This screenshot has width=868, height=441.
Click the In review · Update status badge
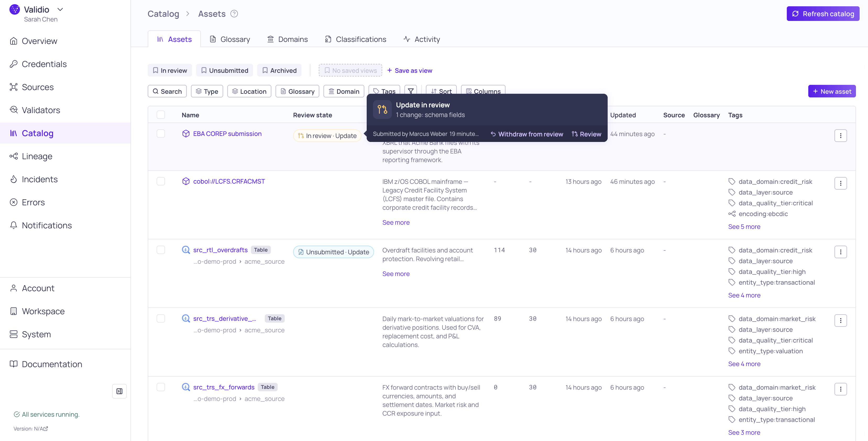coord(327,136)
